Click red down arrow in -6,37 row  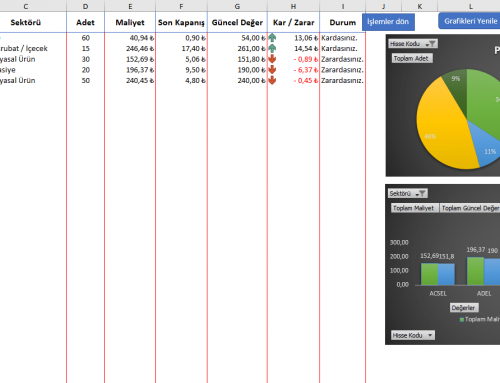coord(272,70)
